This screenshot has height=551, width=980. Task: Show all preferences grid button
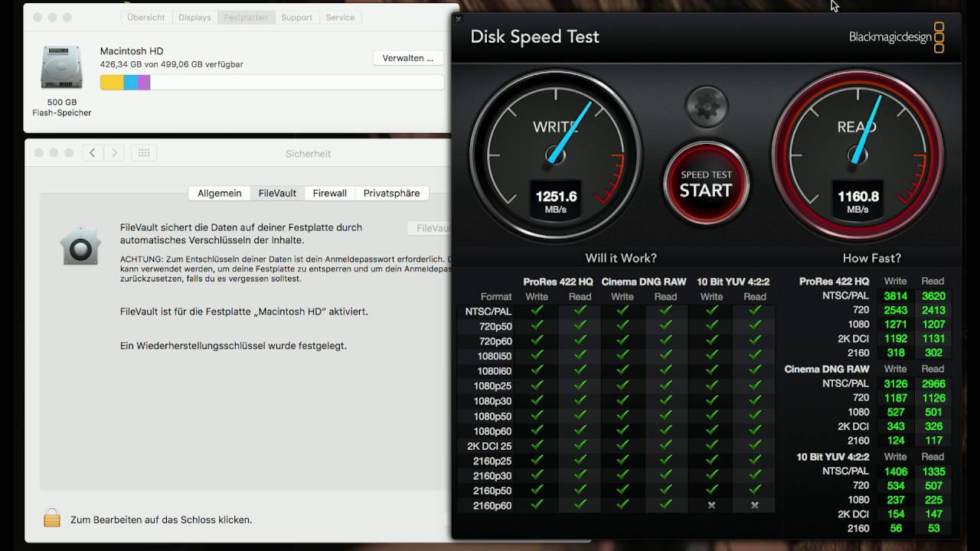coord(144,153)
